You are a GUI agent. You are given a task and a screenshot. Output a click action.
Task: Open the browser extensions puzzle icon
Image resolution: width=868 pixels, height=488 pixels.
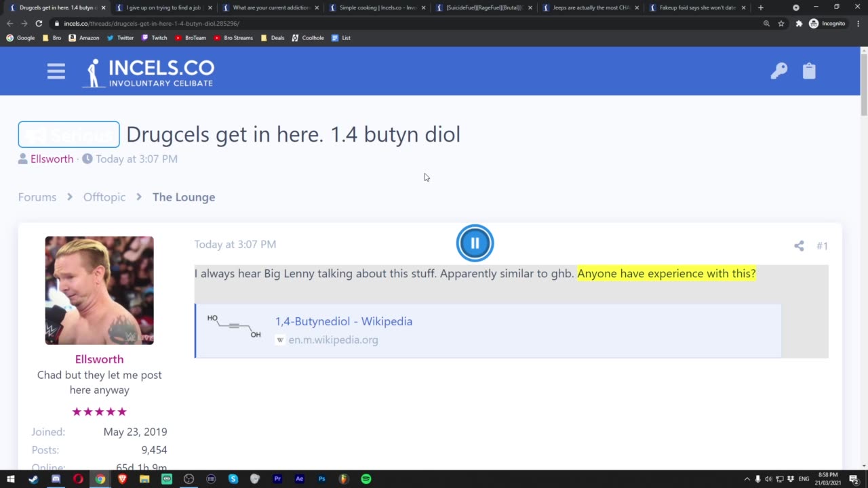coord(799,23)
